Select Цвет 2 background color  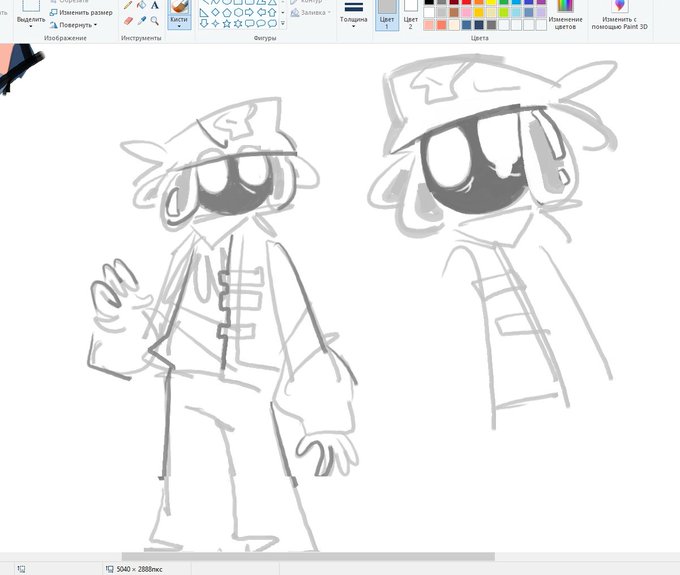(410, 15)
